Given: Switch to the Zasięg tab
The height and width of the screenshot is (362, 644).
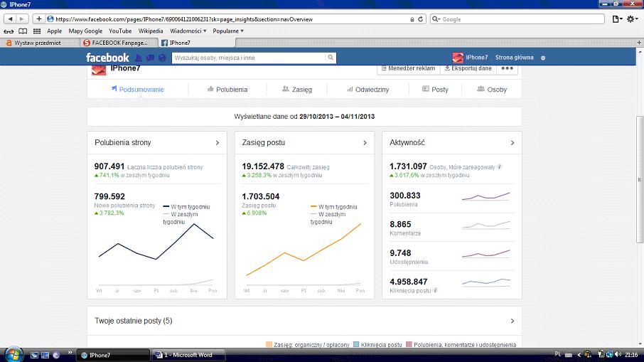Looking at the screenshot, I should (x=297, y=89).
